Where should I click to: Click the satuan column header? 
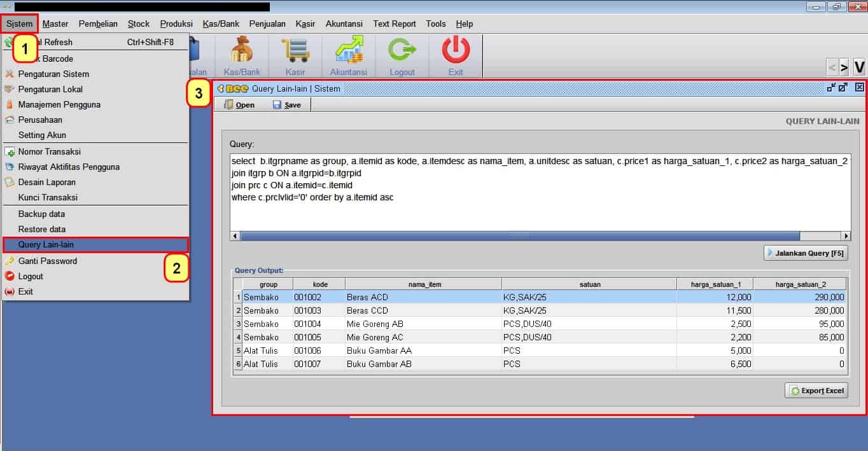coord(589,284)
